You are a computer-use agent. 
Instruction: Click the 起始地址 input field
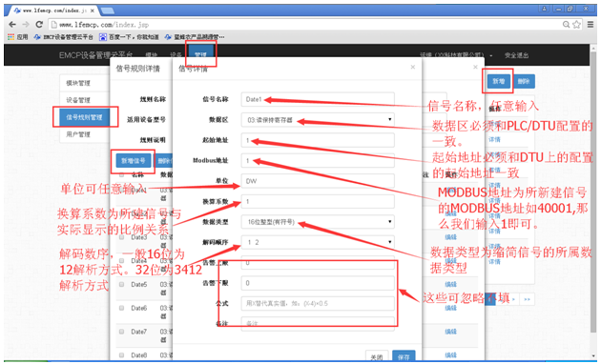click(x=318, y=140)
